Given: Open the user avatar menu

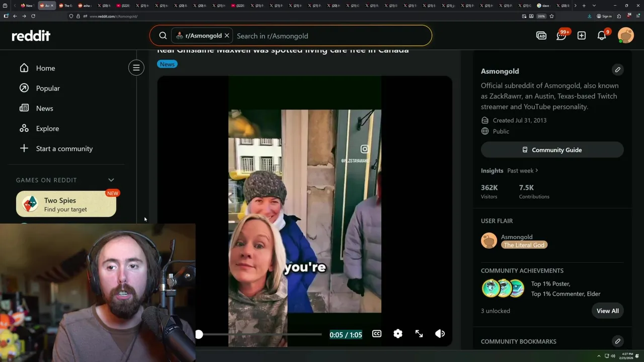Looking at the screenshot, I should pos(626,36).
